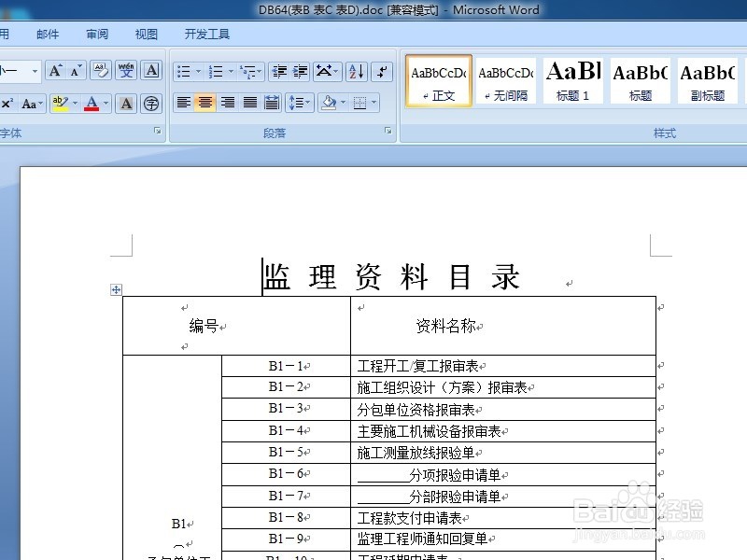Click the Sort icon in Paragraph group
Image resolution: width=747 pixels, height=560 pixels.
pos(355,73)
